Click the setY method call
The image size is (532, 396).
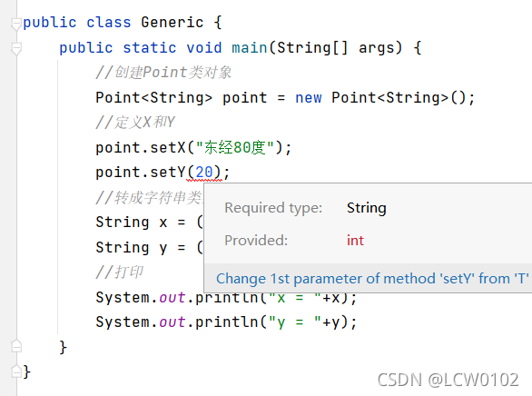click(x=168, y=173)
